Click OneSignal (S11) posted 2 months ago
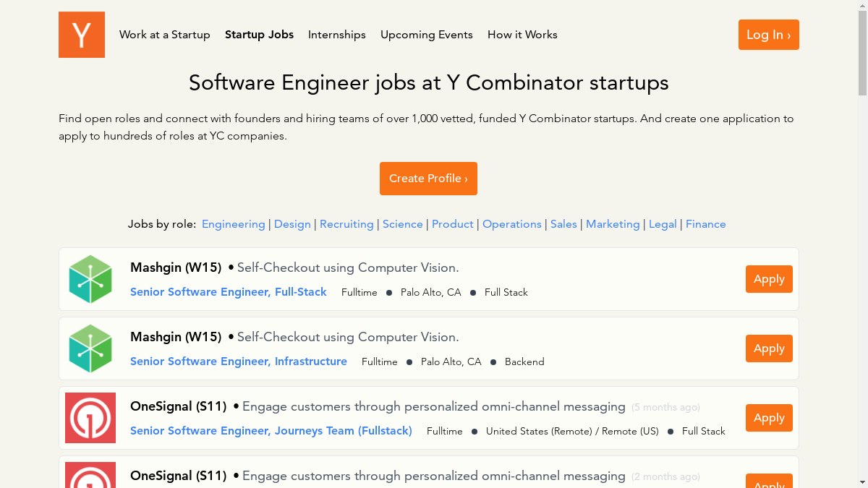The height and width of the screenshot is (488, 868). click(x=179, y=476)
